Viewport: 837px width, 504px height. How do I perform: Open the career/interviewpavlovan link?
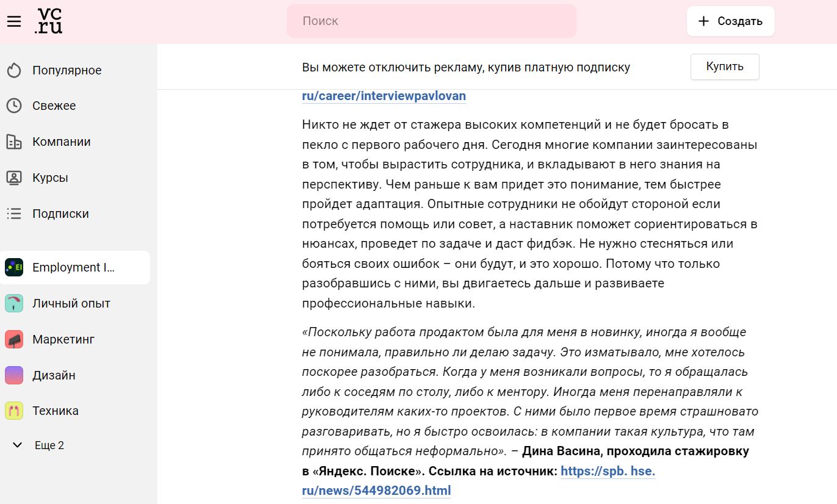tap(384, 96)
